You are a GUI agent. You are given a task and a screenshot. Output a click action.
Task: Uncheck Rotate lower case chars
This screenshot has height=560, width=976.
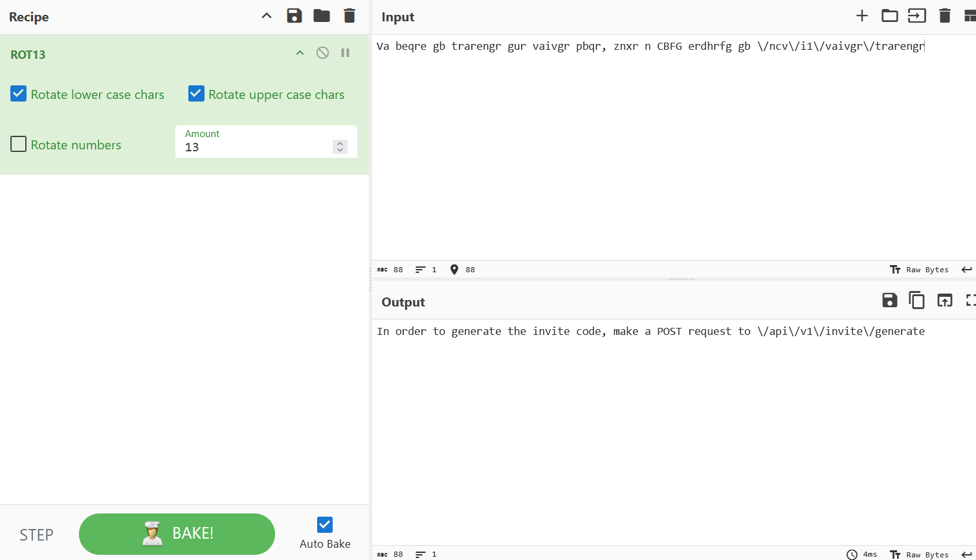19,94
